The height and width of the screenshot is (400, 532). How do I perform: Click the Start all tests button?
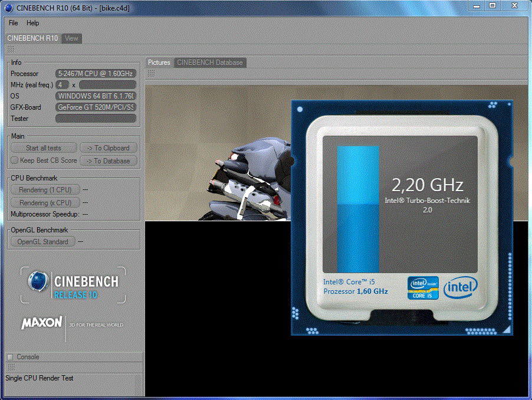(x=44, y=148)
